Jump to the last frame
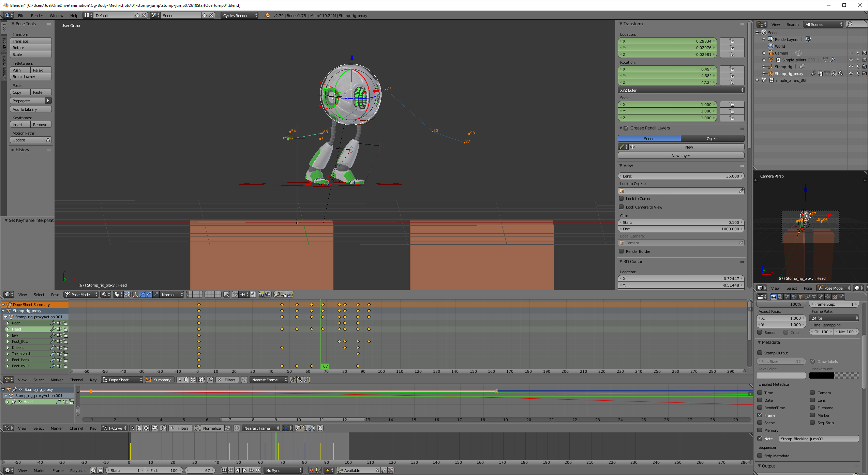 tap(258, 470)
